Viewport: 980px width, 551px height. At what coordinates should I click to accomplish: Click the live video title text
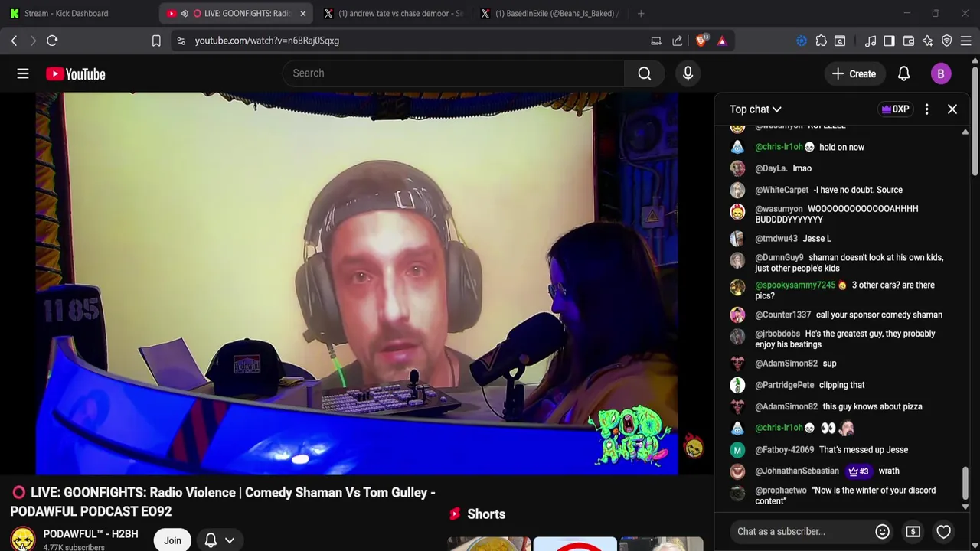point(223,502)
